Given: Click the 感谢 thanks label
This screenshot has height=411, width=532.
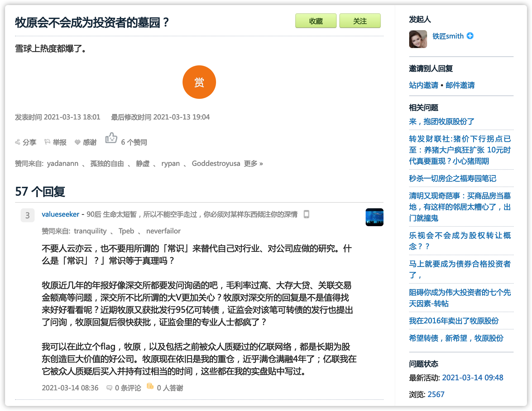Looking at the screenshot, I should coord(90,142).
